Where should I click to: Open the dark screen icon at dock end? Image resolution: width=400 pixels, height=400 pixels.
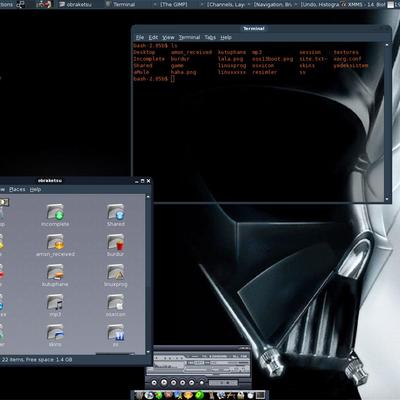pos(260,395)
